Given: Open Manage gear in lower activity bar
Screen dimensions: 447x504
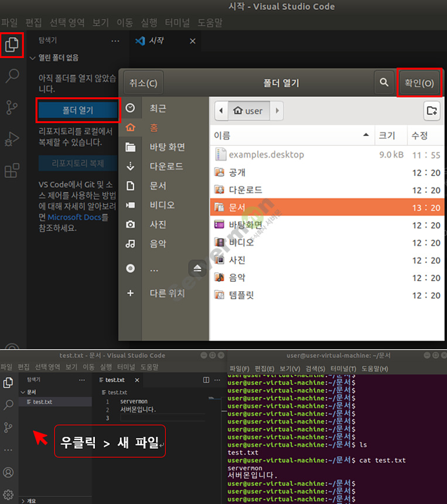Looking at the screenshot, I should [x=8, y=495].
